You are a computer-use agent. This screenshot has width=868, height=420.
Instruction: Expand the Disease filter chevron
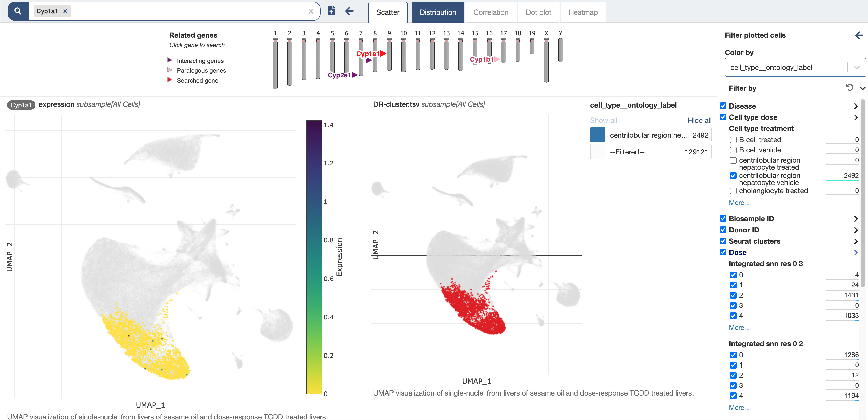856,106
